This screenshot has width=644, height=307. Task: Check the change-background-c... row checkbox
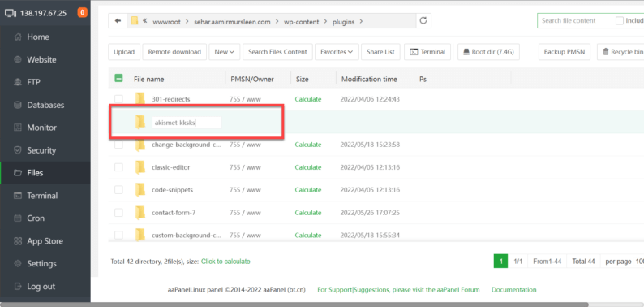118,145
